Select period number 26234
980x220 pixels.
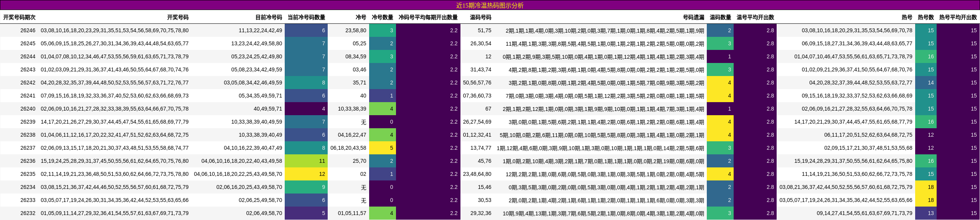(x=28, y=187)
